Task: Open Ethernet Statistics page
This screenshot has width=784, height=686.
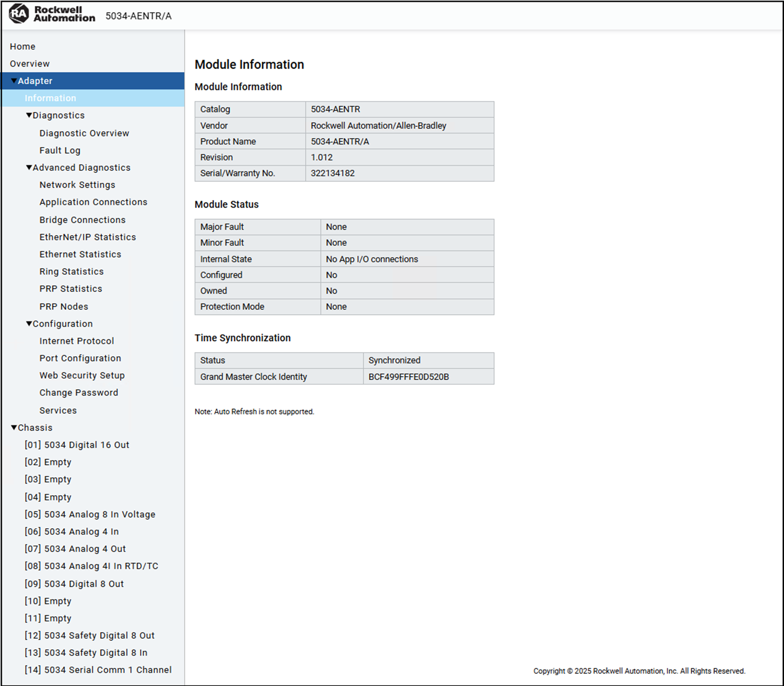Action: point(80,254)
